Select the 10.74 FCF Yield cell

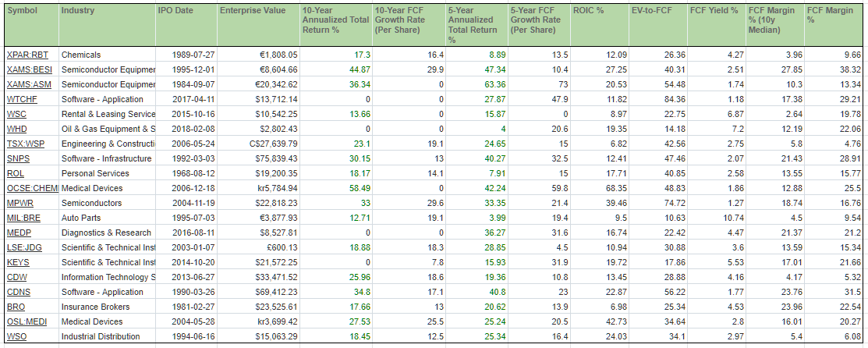tap(718, 218)
